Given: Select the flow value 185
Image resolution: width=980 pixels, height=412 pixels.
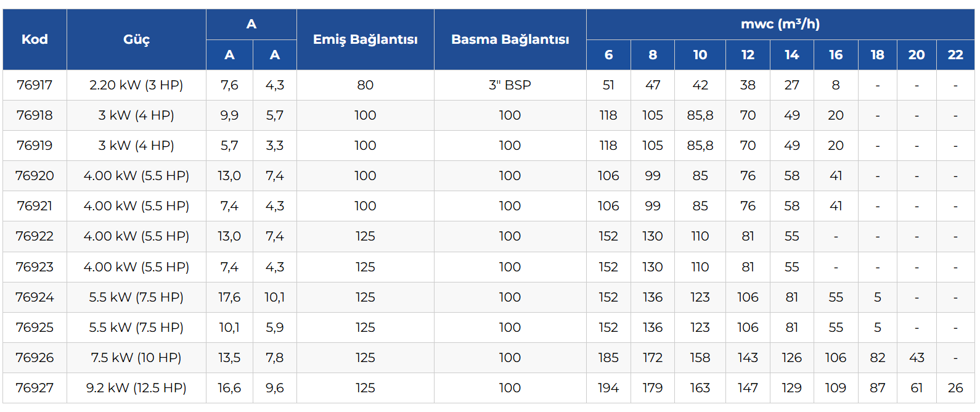Looking at the screenshot, I should point(608,358).
